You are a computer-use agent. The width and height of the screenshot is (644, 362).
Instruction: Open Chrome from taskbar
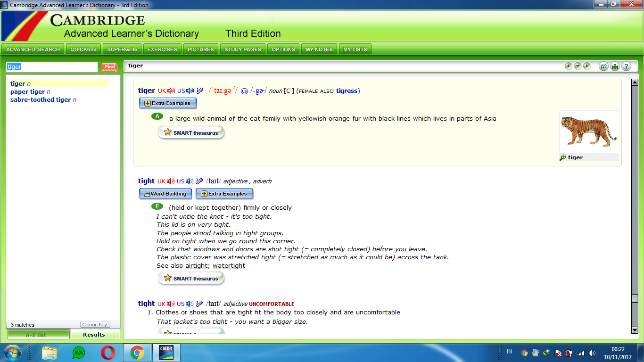click(x=137, y=353)
